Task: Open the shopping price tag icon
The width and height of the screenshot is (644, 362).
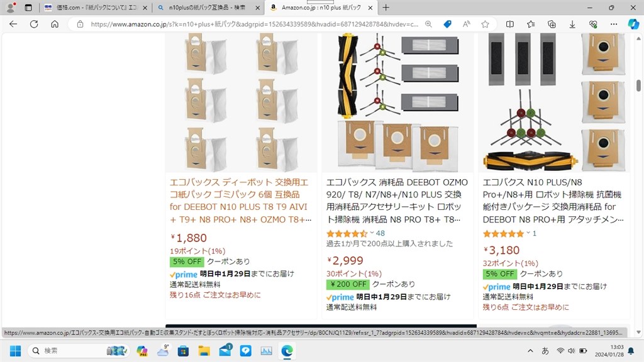Action: point(447,25)
